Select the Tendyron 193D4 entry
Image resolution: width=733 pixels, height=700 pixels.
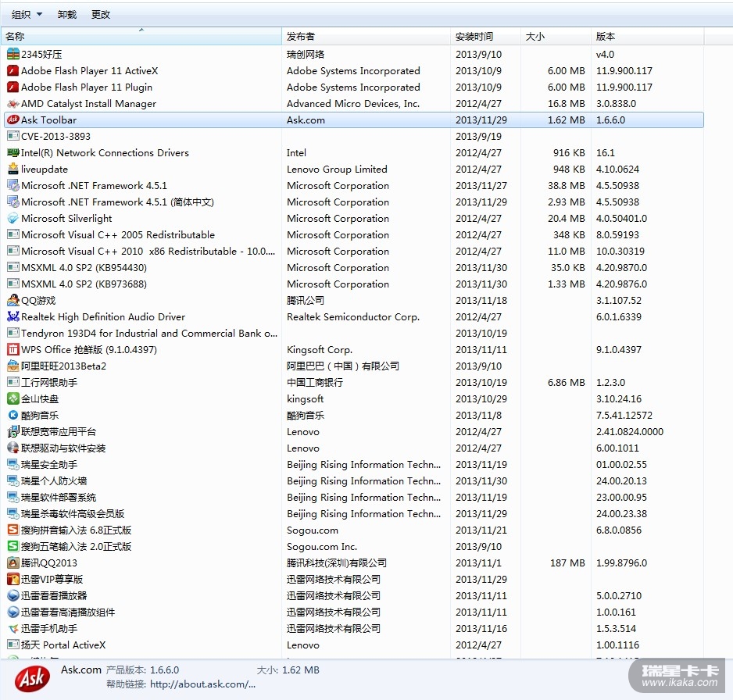click(x=353, y=333)
